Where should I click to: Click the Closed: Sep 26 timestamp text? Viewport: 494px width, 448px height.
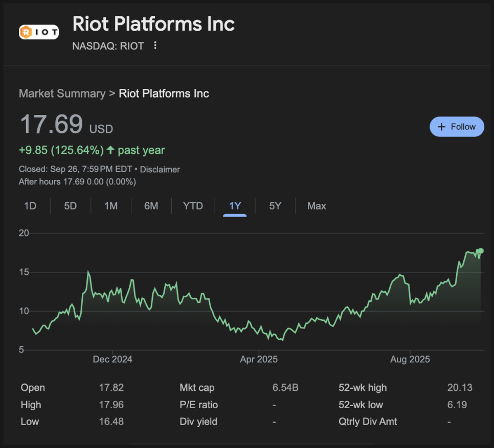coord(75,169)
